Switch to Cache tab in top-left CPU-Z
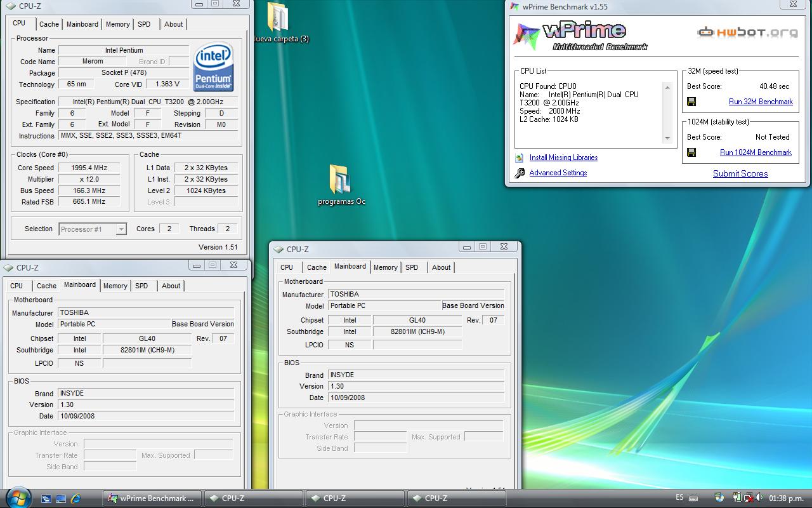Image resolution: width=812 pixels, height=508 pixels. (49, 24)
